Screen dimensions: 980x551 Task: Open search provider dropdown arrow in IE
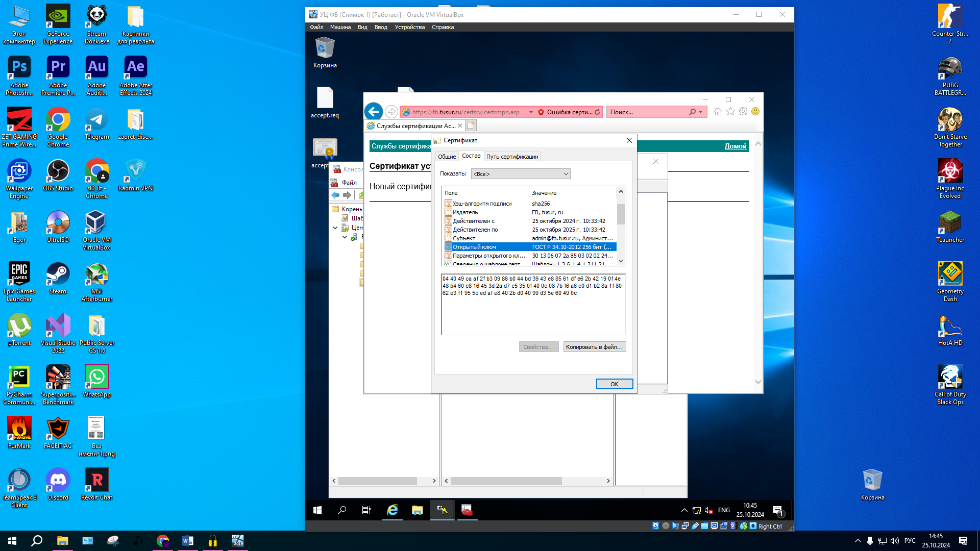point(701,112)
